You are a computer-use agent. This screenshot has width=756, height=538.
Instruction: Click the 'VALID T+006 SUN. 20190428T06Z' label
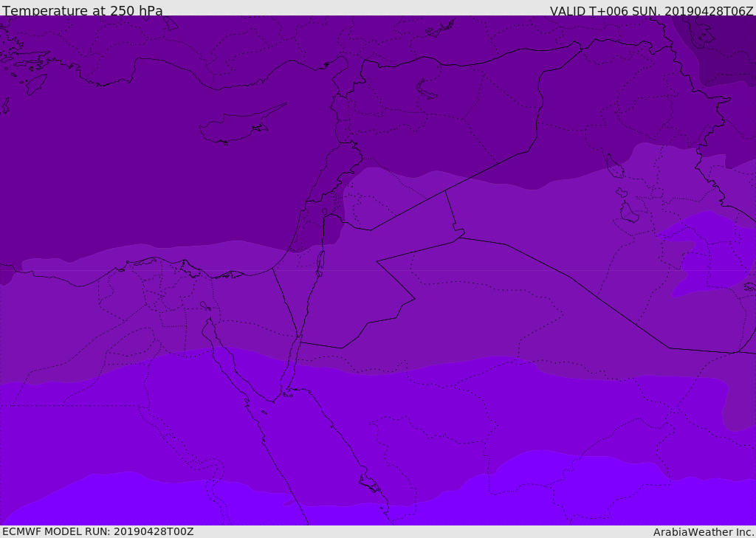pos(651,10)
